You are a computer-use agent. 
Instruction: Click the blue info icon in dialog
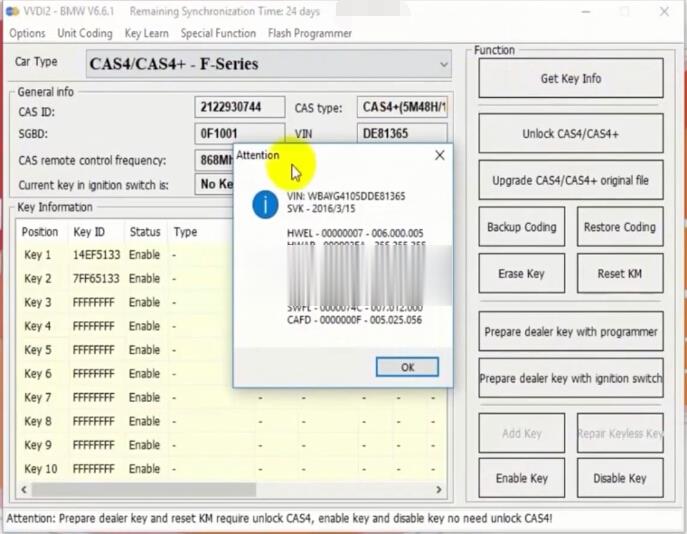[x=265, y=204]
